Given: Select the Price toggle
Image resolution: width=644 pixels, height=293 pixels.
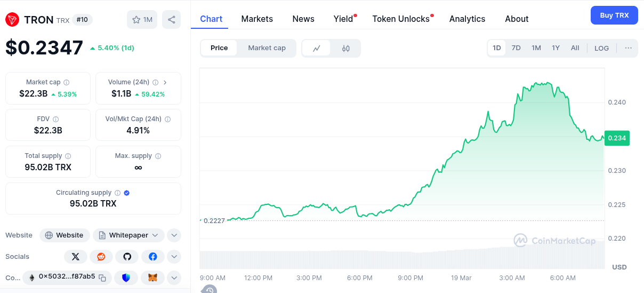Looking at the screenshot, I should coord(219,48).
